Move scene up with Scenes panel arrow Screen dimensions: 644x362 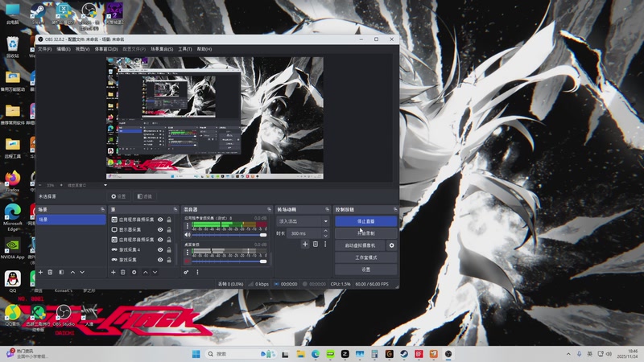point(72,272)
